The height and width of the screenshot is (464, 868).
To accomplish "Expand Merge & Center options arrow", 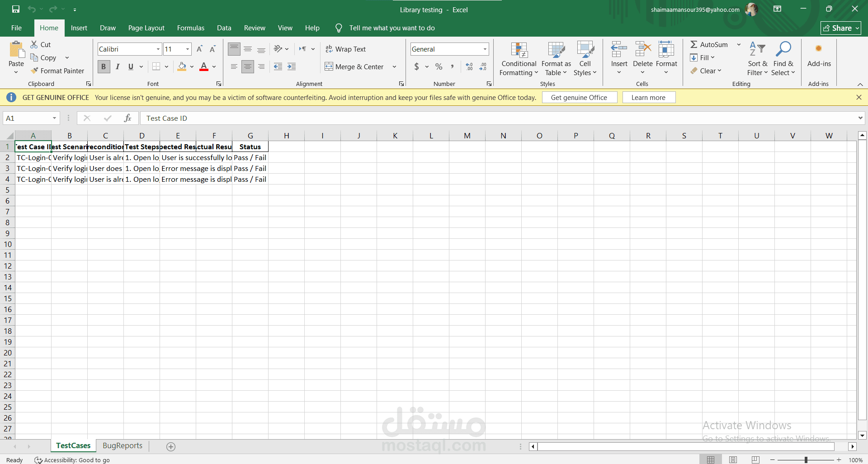I will [x=394, y=66].
